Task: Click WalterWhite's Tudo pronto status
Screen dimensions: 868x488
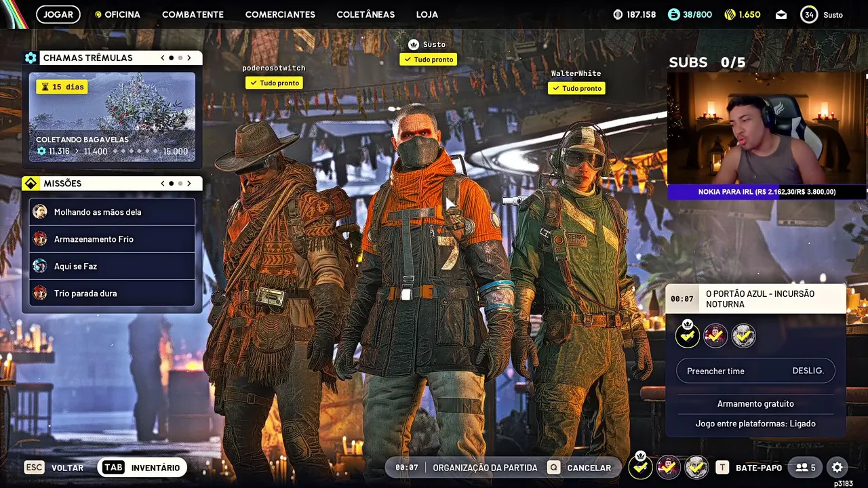Action: (x=576, y=88)
